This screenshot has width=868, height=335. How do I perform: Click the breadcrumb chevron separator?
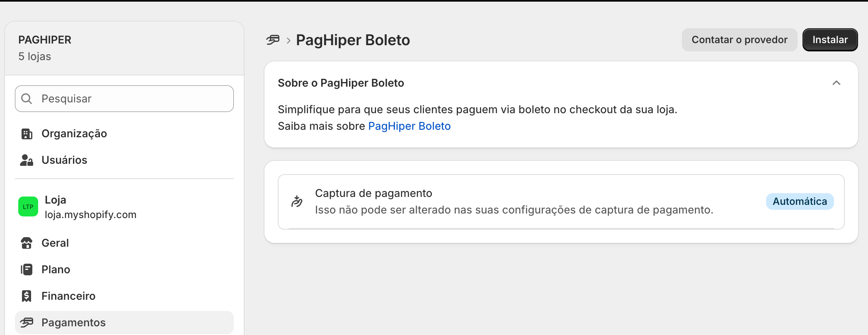coord(289,41)
